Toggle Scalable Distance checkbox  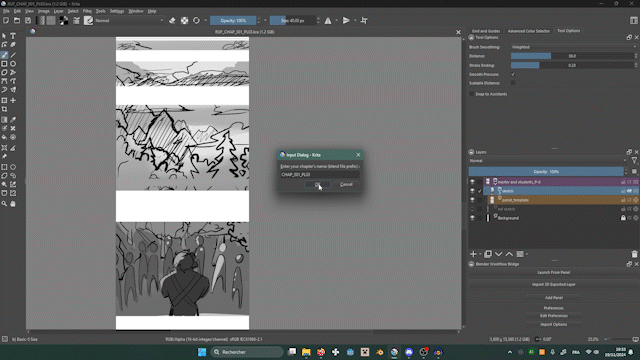tap(513, 83)
